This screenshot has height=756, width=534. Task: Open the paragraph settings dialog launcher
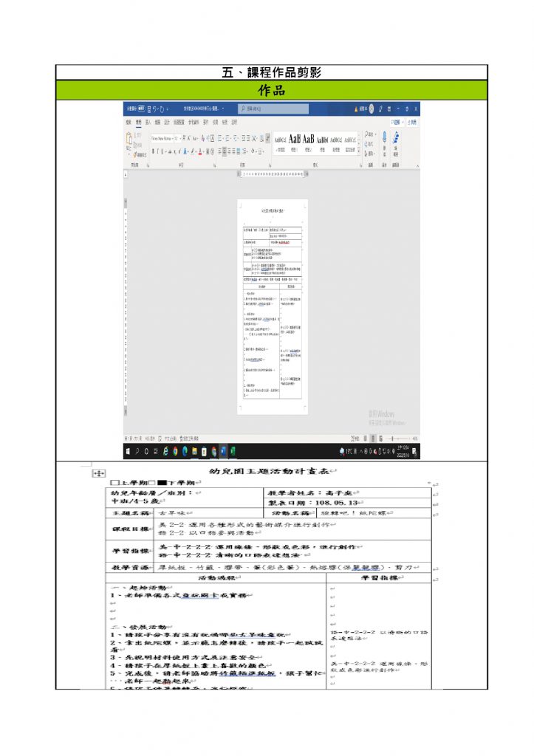point(270,165)
